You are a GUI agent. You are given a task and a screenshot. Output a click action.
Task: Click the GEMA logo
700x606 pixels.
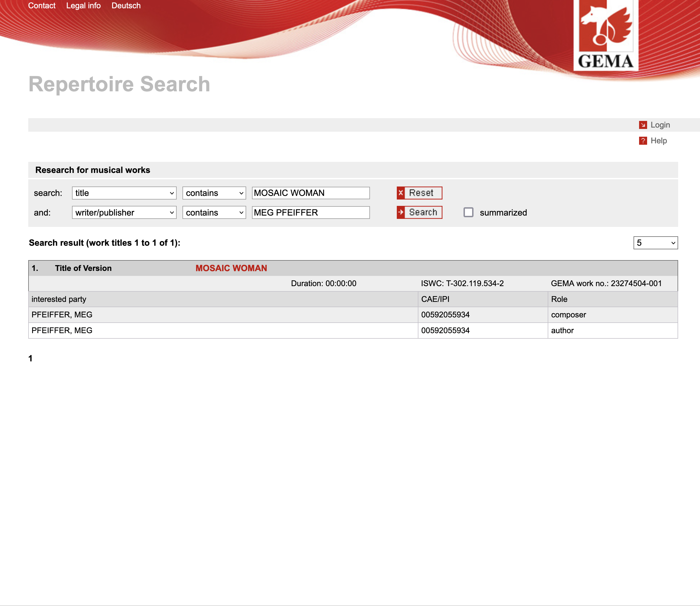click(605, 35)
